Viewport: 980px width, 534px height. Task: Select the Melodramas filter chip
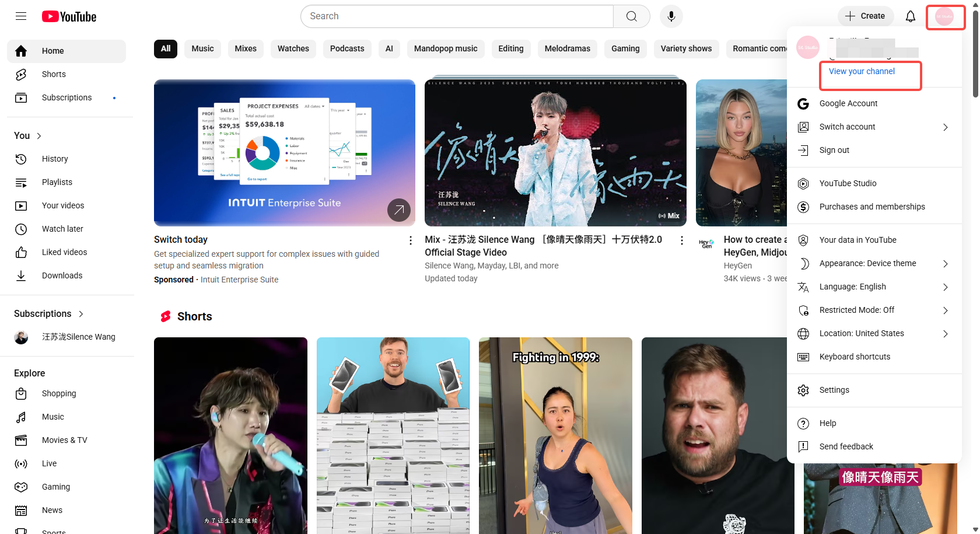point(568,48)
